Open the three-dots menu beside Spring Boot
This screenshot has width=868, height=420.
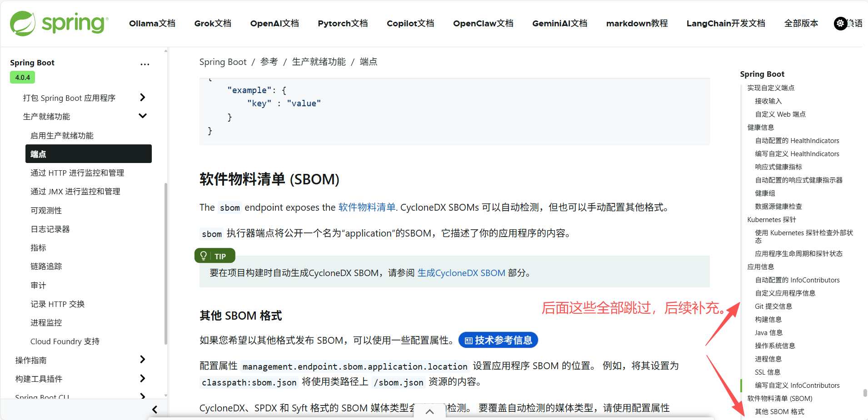tap(145, 64)
